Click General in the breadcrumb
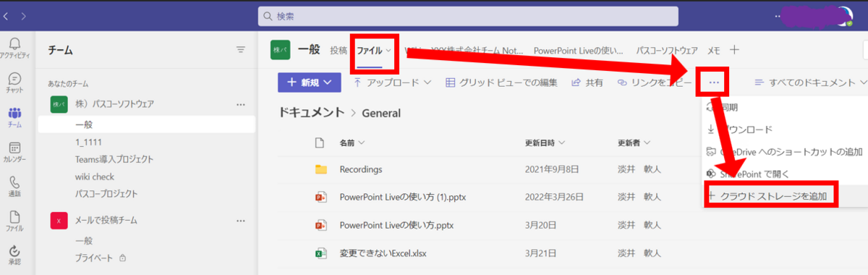The height and width of the screenshot is (275, 868). (381, 113)
